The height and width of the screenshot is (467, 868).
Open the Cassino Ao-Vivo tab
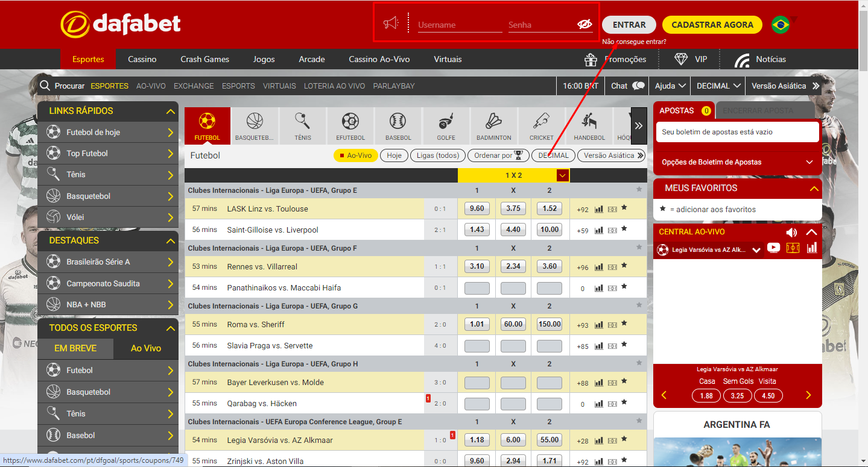(379, 59)
